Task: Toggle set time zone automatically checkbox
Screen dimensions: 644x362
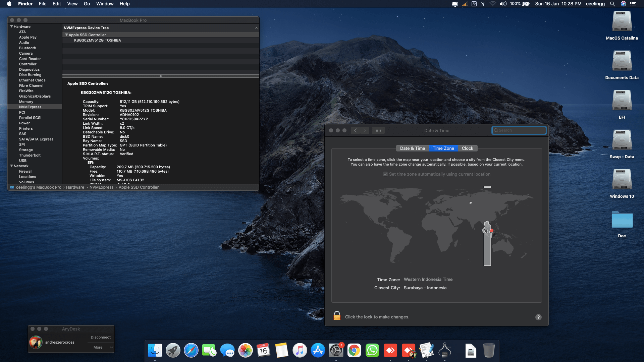Action: (x=385, y=174)
